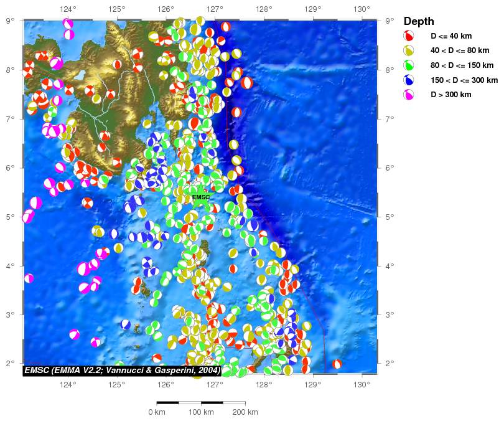Screen dimensions: 504x421
Task: Click the "100 km" scale bar label
Action: click(201, 412)
